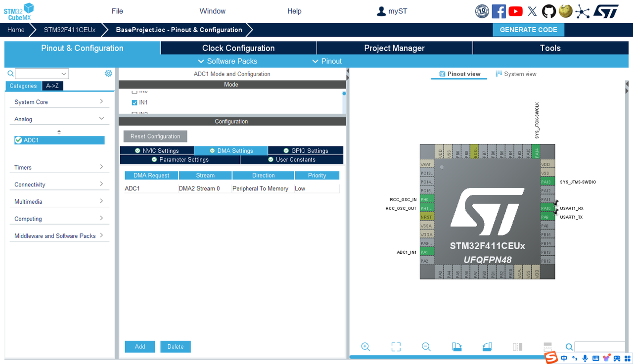Open the User Constants tab

click(292, 160)
